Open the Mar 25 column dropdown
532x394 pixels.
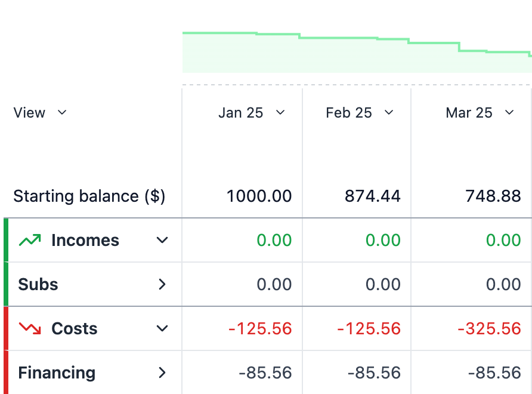click(509, 113)
